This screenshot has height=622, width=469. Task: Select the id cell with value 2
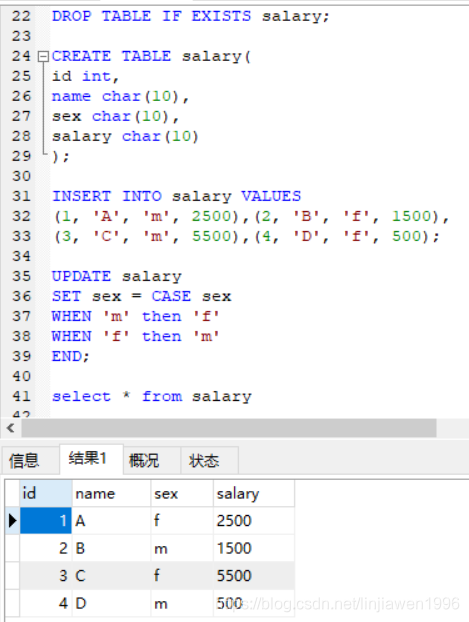pyautogui.click(x=46, y=548)
